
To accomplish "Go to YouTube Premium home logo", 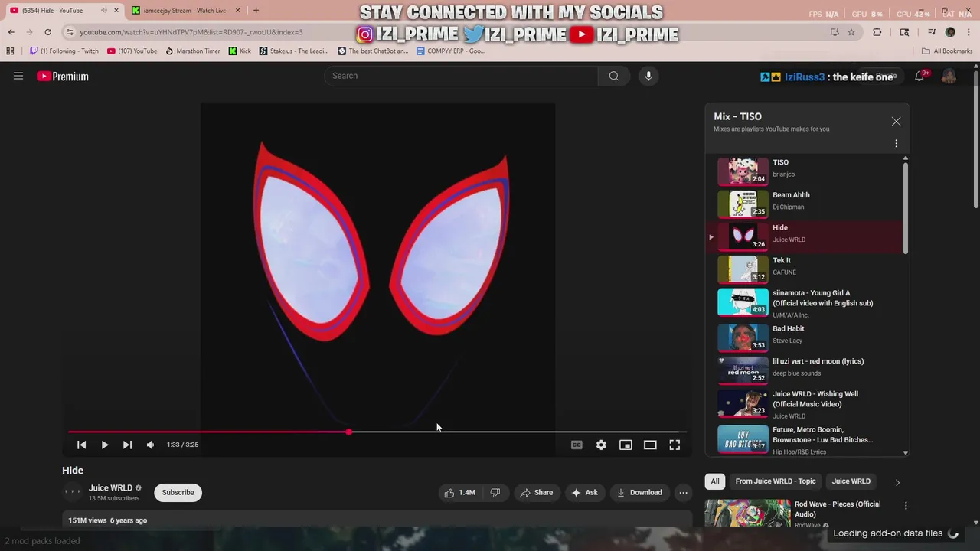I will 63,76.
